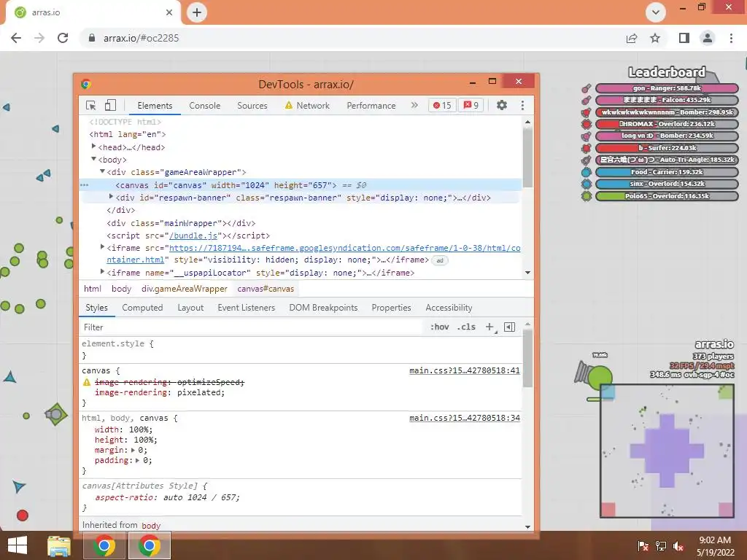
Task: Open the Accessibility tab
Action: pos(449,308)
